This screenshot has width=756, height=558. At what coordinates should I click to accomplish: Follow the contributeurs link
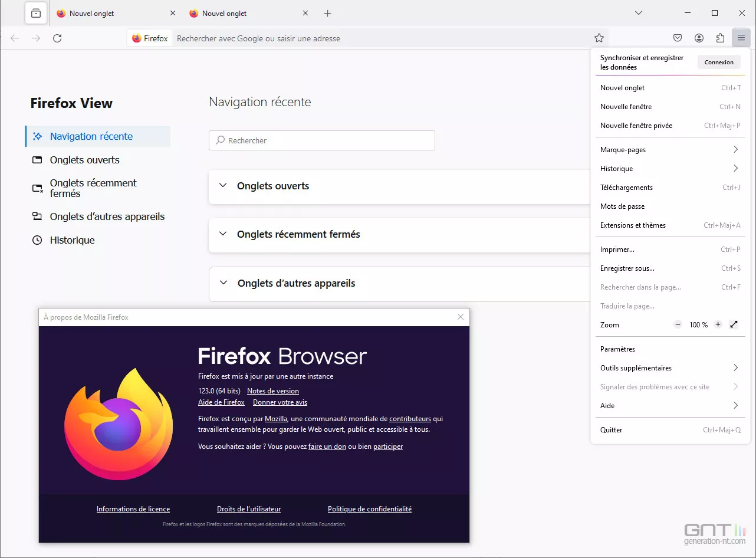(x=410, y=419)
